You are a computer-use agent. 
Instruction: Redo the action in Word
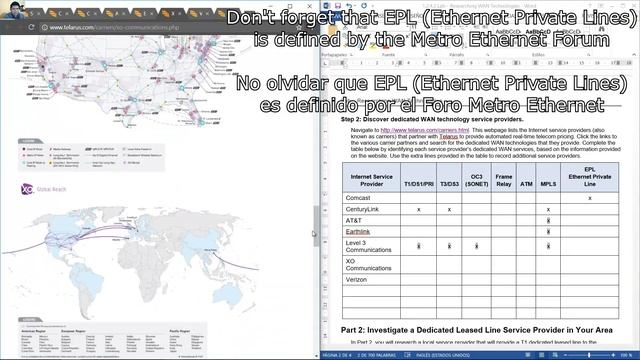[x=363, y=6]
